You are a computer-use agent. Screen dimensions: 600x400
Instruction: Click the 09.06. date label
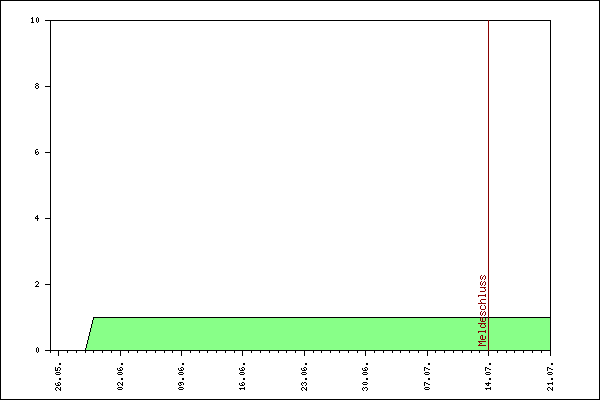tap(181, 377)
